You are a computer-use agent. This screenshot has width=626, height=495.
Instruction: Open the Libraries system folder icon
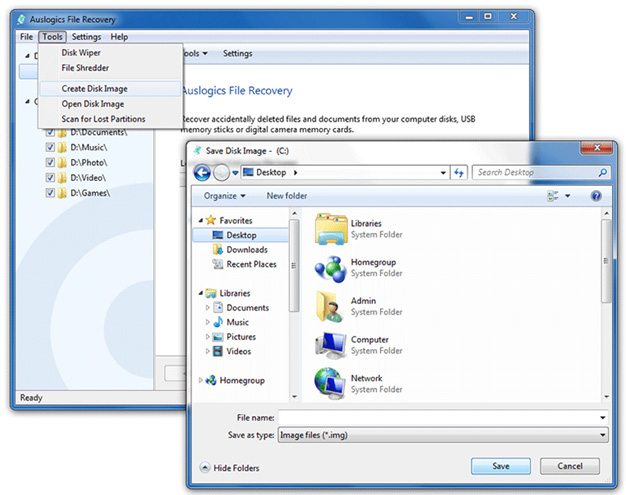(330, 229)
